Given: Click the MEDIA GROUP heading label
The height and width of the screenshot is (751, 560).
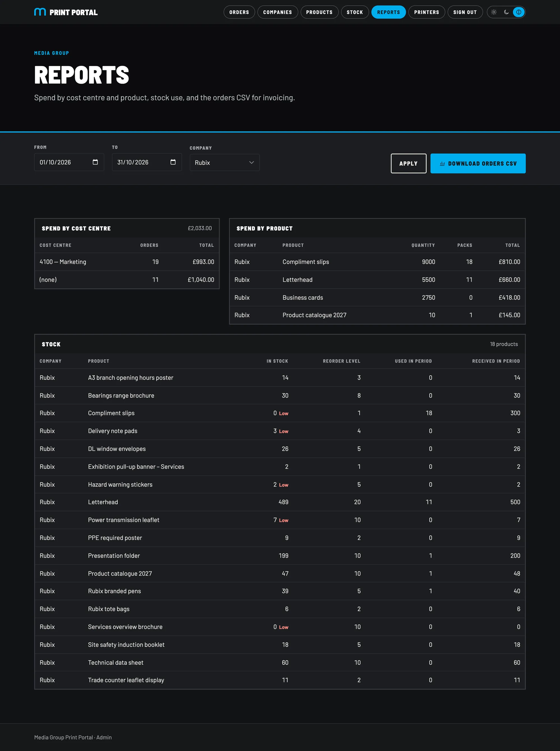Looking at the screenshot, I should coord(52,53).
